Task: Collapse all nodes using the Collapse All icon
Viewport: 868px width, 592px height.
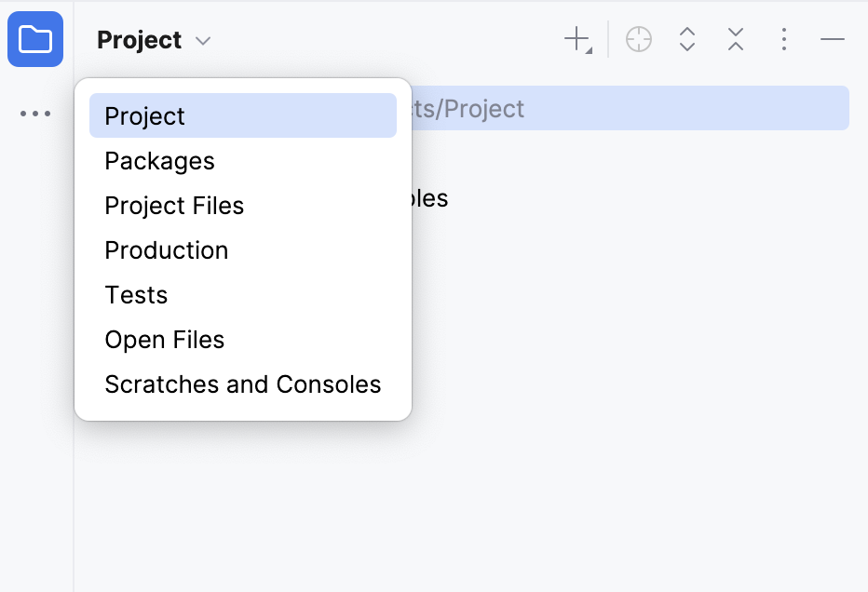Action: [735, 39]
